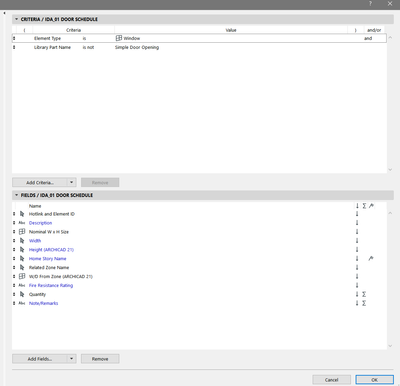
Task: Toggle the sum icon for Note/Remarks
Action: 364,303
